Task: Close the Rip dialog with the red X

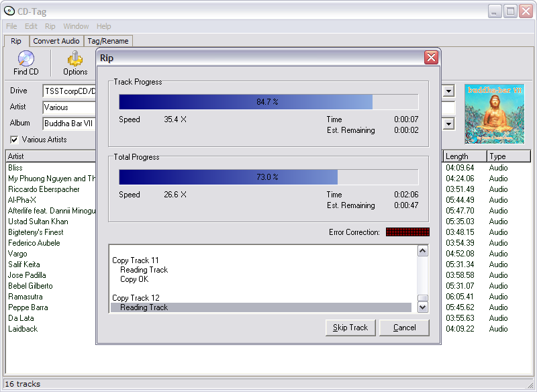Action: tap(431, 58)
